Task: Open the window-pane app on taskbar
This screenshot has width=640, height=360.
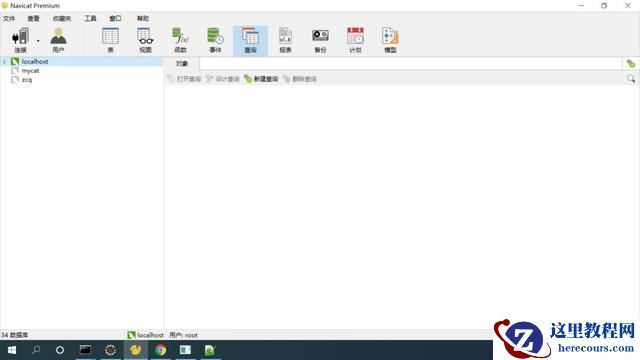Action: click(185, 350)
